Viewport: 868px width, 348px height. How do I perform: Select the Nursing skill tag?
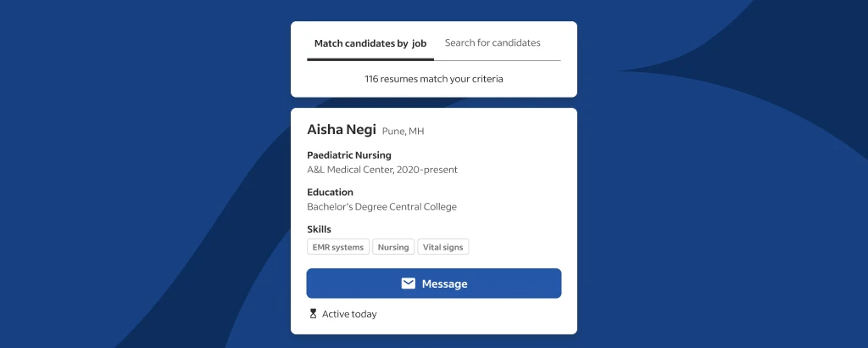coord(393,247)
